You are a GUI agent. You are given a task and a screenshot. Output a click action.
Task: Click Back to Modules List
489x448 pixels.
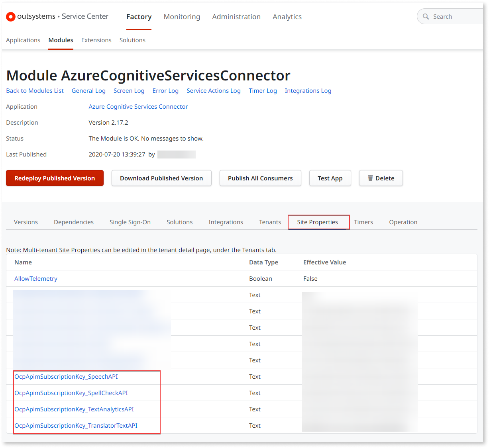35,90
